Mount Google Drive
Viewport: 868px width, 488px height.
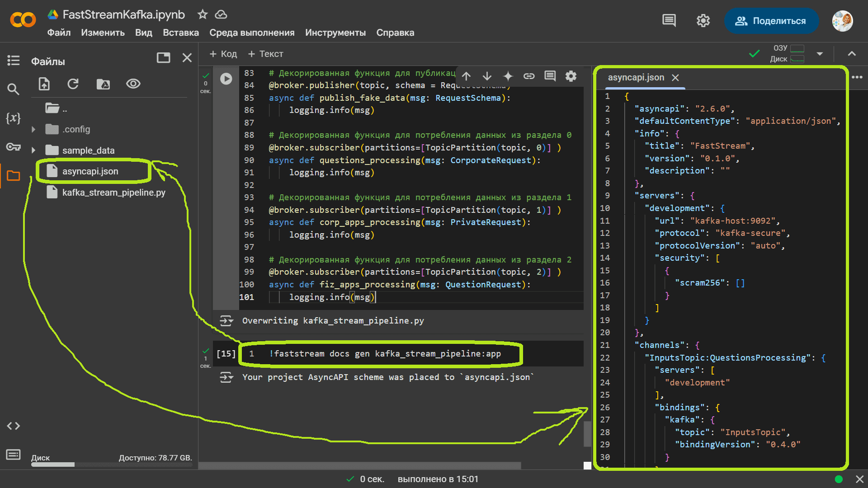tap(103, 84)
